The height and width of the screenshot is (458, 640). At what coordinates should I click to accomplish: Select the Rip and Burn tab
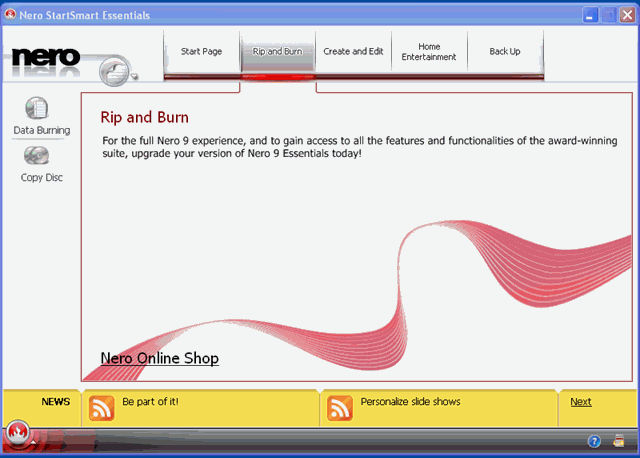(x=278, y=51)
